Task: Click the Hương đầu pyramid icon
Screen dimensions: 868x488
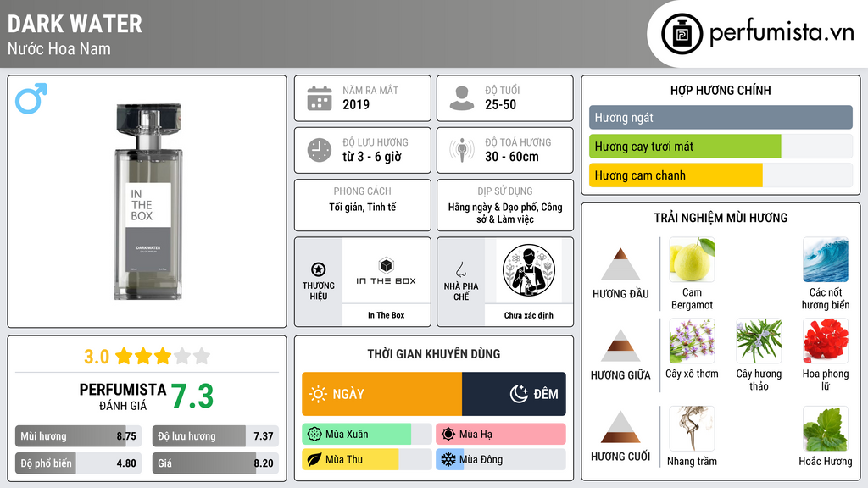Action: coord(620,264)
